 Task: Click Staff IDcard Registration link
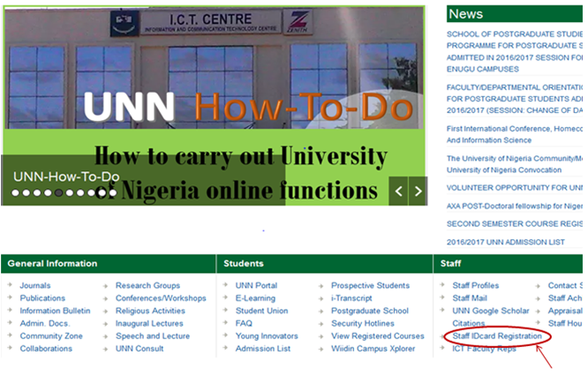[x=497, y=336]
